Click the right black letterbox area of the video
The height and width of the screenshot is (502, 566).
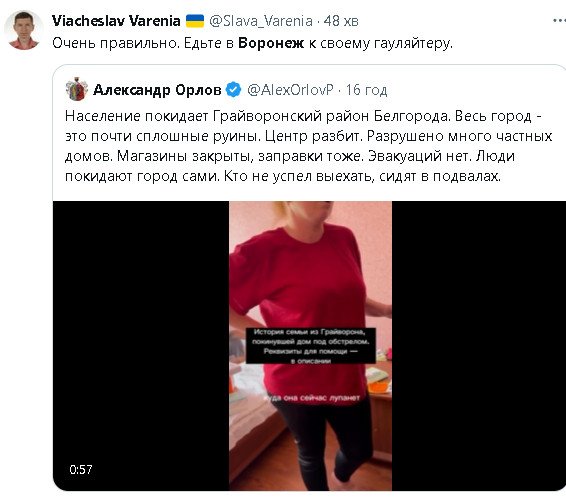pyautogui.click(x=479, y=346)
